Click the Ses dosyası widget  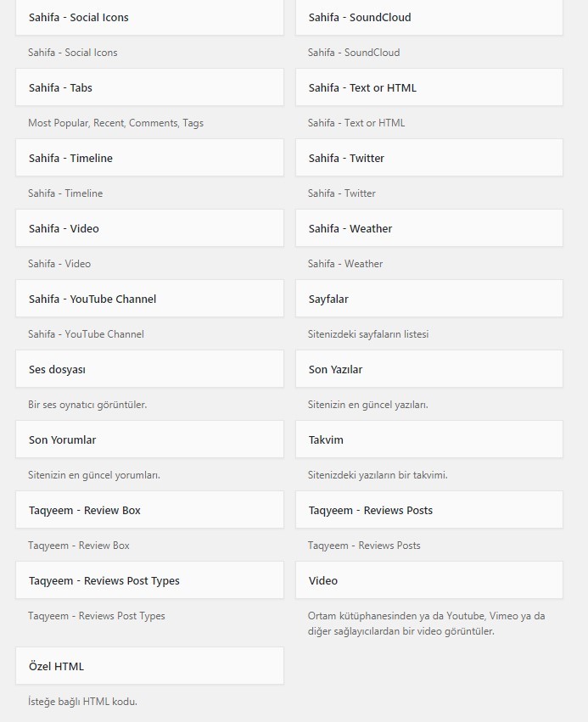(149, 369)
